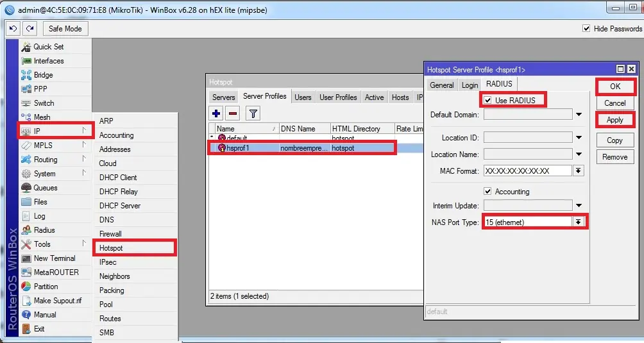This screenshot has width=644, height=343.
Task: Click the Routing icon in sidebar
Action: (x=26, y=160)
